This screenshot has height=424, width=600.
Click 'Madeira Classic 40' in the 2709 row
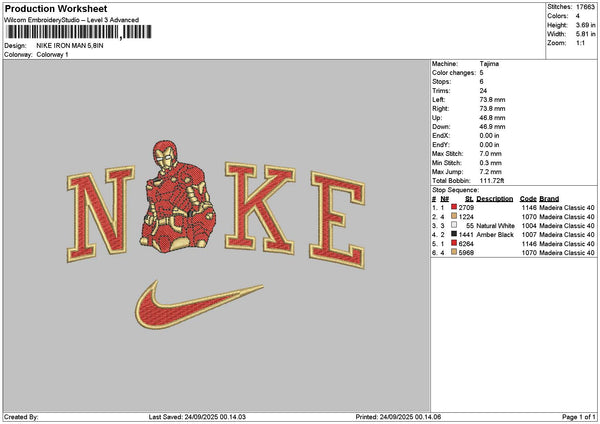coord(567,208)
